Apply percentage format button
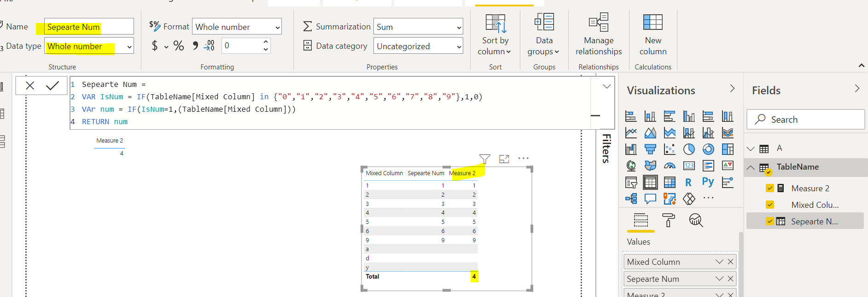 [179, 46]
